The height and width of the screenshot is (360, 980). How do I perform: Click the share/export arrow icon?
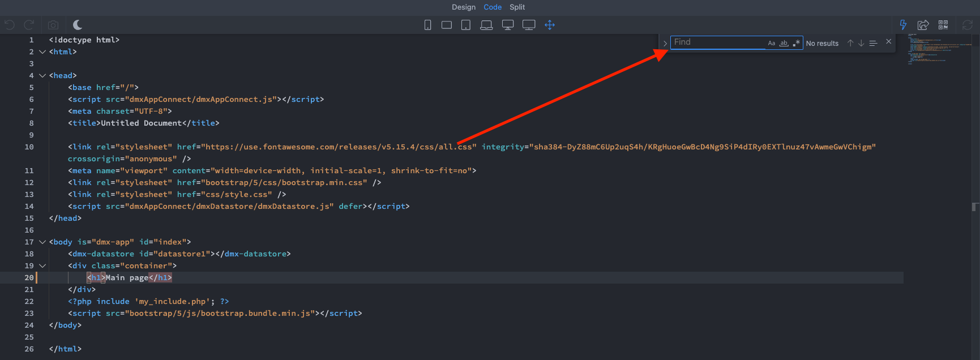pos(923,25)
